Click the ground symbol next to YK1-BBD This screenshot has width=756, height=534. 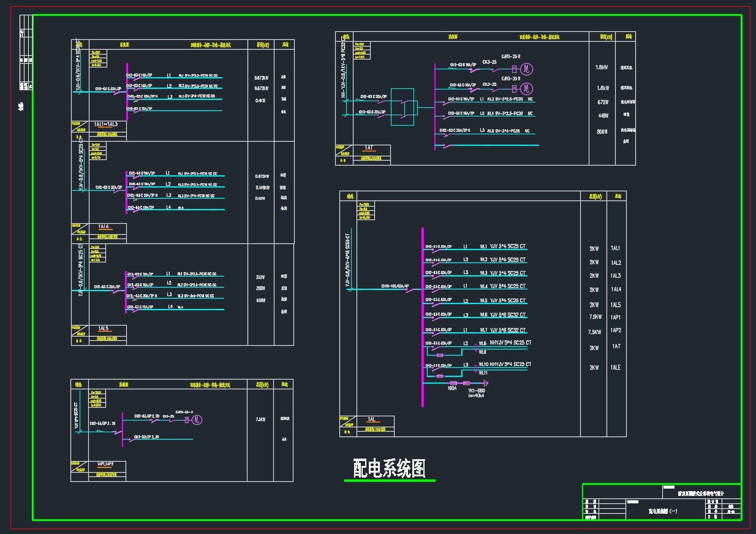pos(485,383)
